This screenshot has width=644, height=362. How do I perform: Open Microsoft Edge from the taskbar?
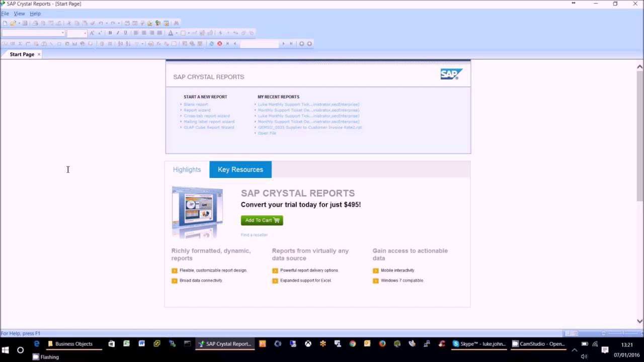pyautogui.click(x=36, y=344)
